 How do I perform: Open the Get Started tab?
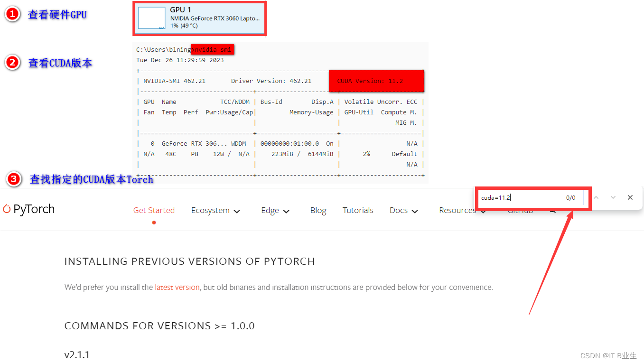pyautogui.click(x=154, y=210)
